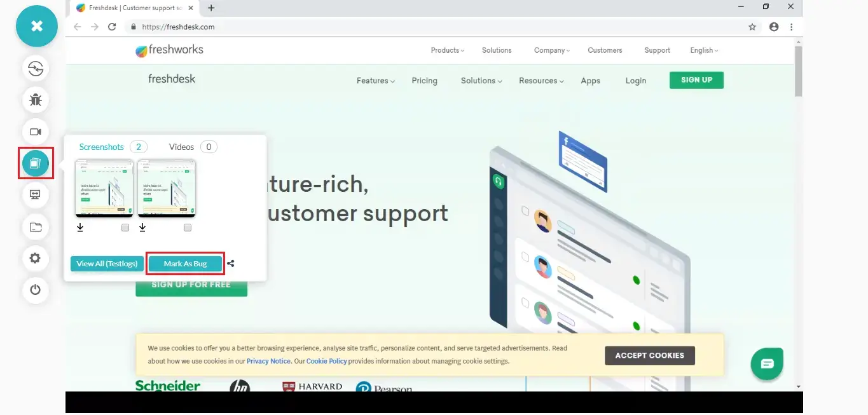Open the English language dropdown
Screen dimensions: 868x415
(x=704, y=50)
